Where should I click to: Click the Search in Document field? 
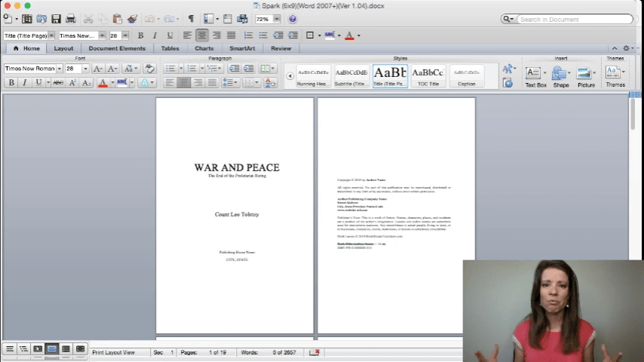pyautogui.click(x=573, y=19)
